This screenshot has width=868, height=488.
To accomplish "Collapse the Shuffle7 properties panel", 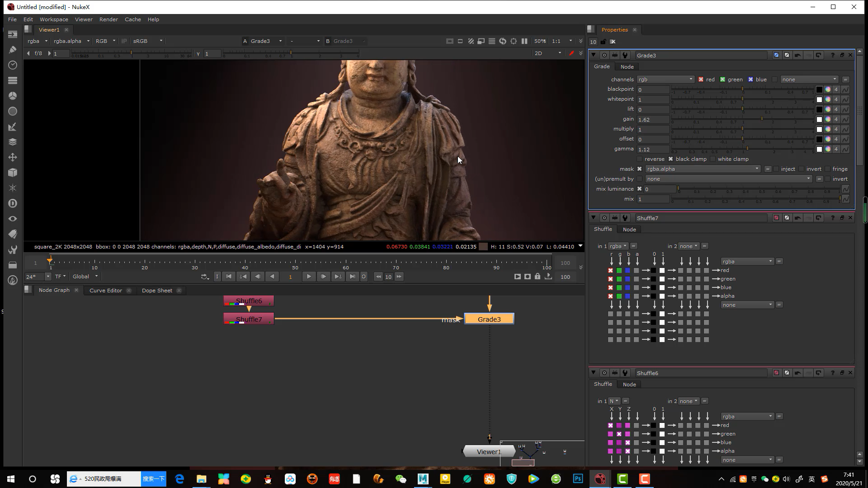I will coord(593,218).
